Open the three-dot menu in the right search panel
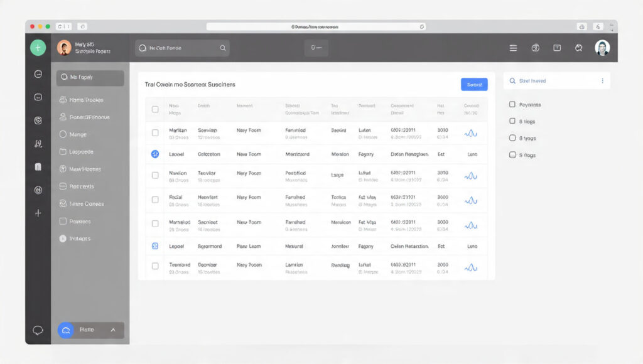Screen dimensions: 643x364 coord(602,81)
